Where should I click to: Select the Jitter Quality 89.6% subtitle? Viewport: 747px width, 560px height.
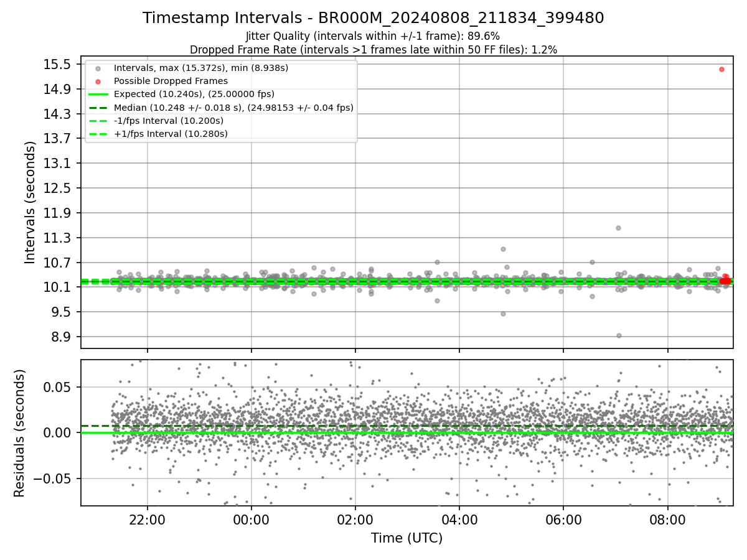point(373,36)
